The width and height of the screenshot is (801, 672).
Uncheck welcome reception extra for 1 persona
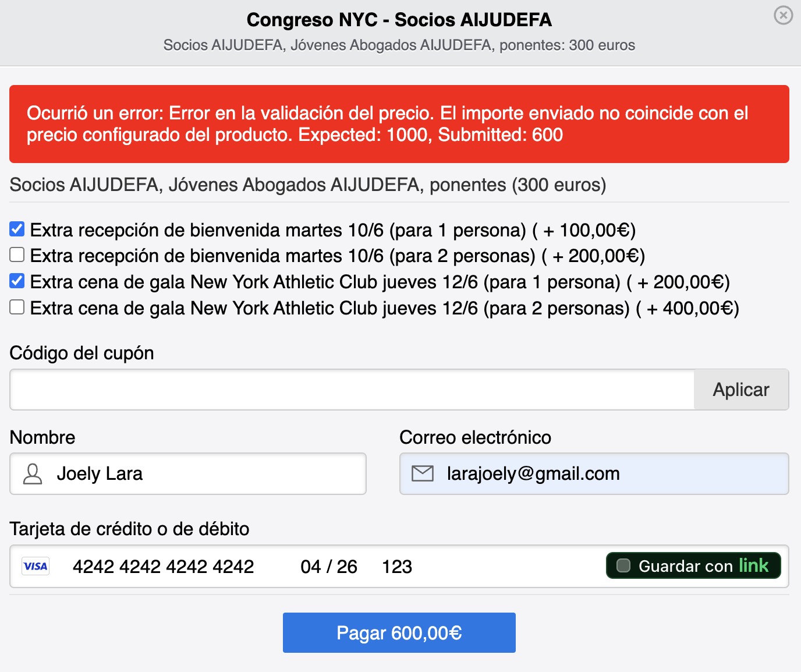click(17, 229)
